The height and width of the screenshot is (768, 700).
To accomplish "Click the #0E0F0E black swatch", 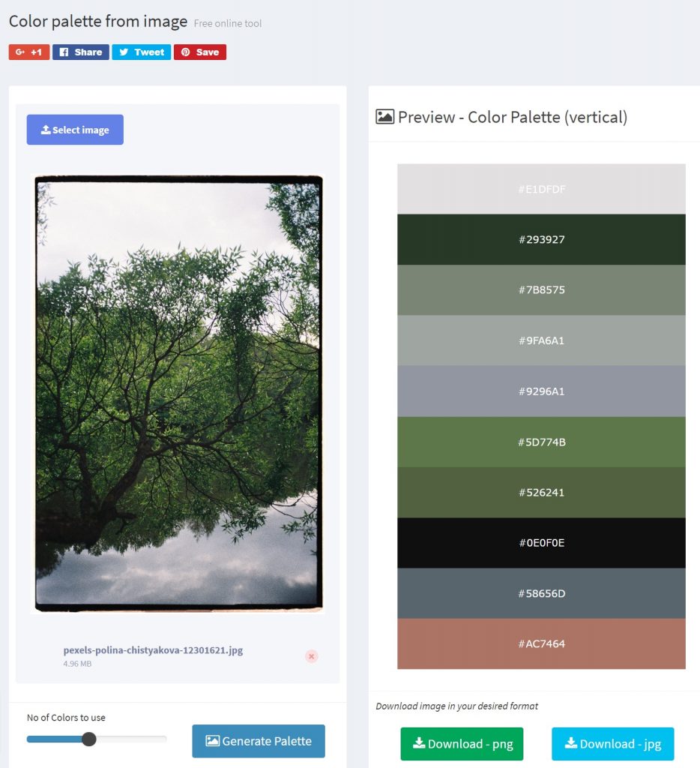I will 541,542.
